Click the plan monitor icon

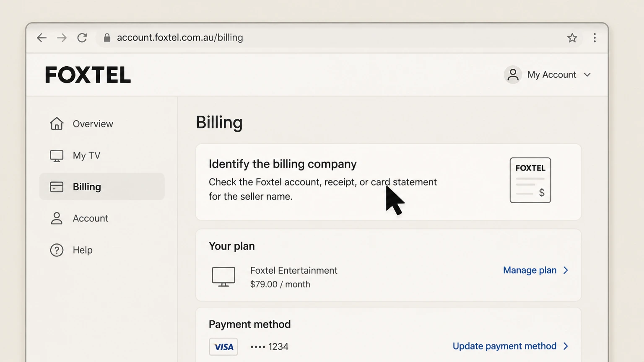tap(223, 277)
